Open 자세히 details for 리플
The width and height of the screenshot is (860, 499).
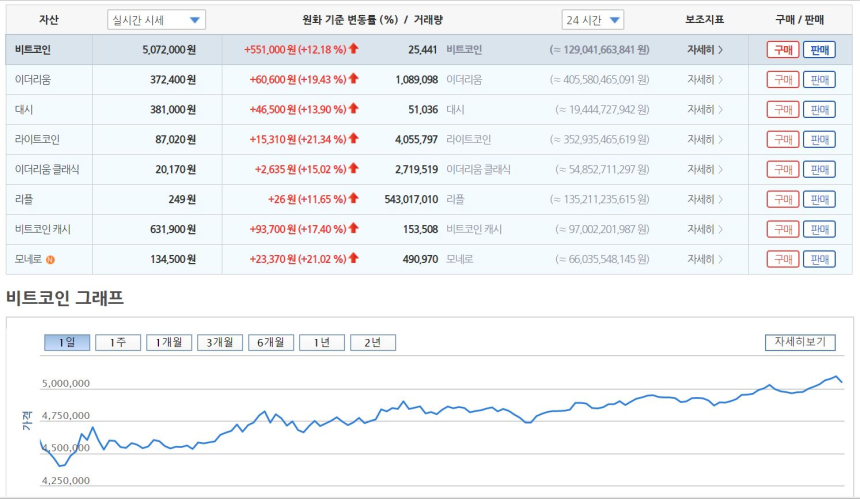pos(705,199)
